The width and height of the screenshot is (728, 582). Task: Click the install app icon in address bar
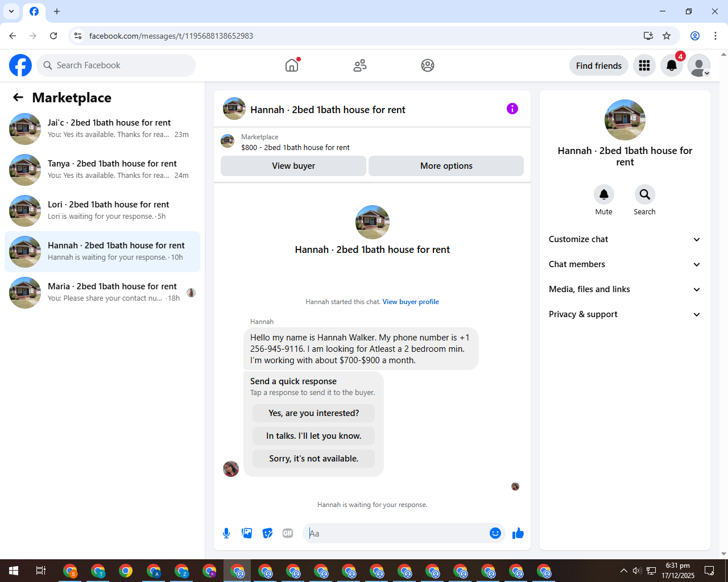(x=648, y=36)
